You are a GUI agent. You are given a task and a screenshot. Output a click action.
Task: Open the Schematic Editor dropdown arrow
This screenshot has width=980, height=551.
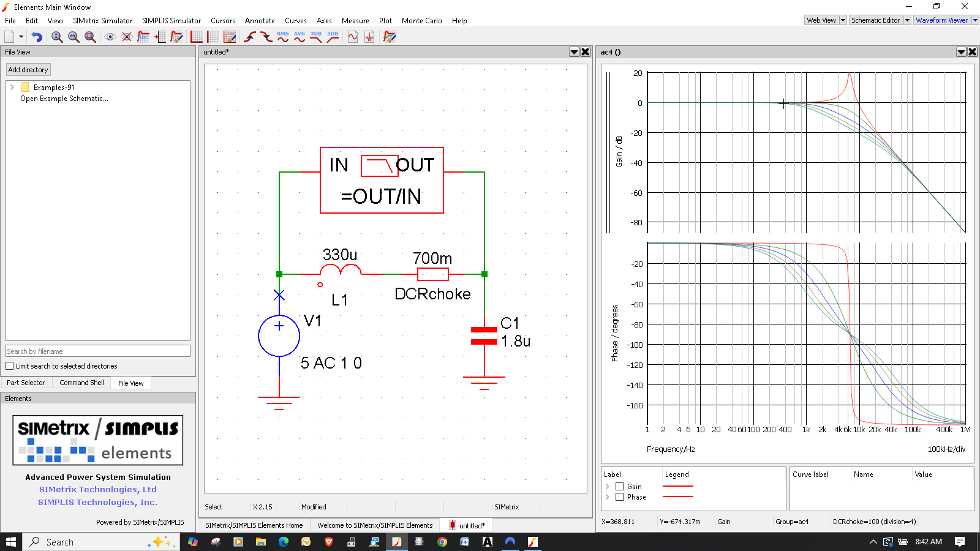point(907,20)
